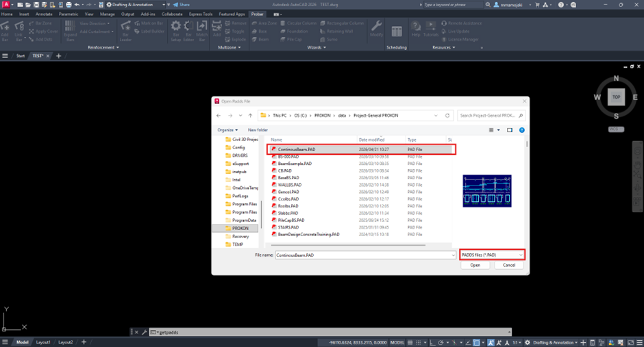
Task: Toggle object snap square in status bar
Action: (476, 342)
